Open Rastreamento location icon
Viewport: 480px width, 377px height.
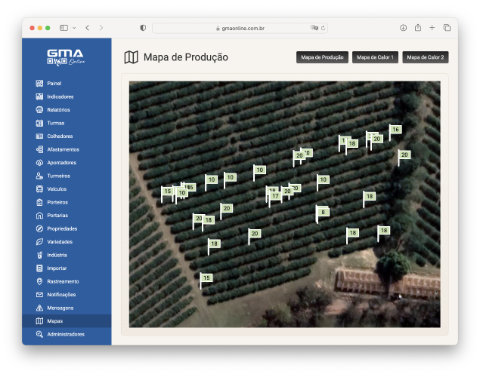coord(39,281)
